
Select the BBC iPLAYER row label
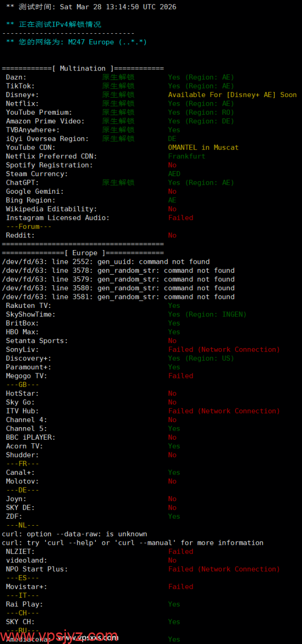pos(31,437)
